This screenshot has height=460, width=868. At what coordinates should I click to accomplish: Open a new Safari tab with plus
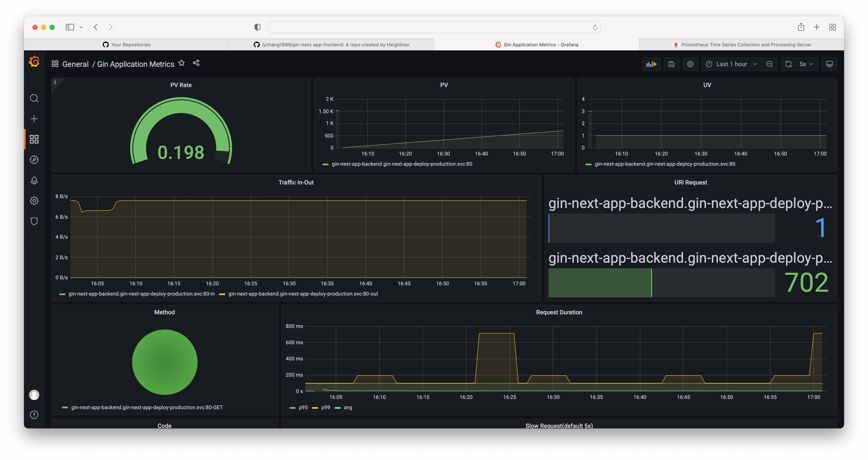click(x=817, y=27)
